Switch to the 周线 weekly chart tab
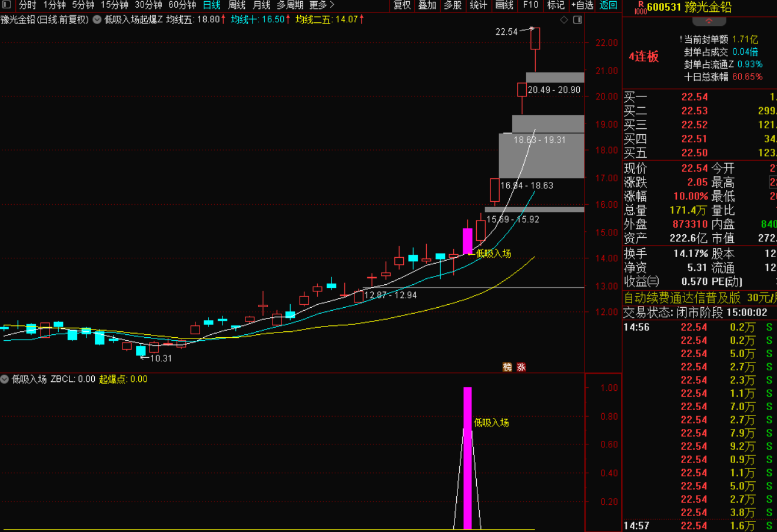The height and width of the screenshot is (532, 777). point(237,5)
